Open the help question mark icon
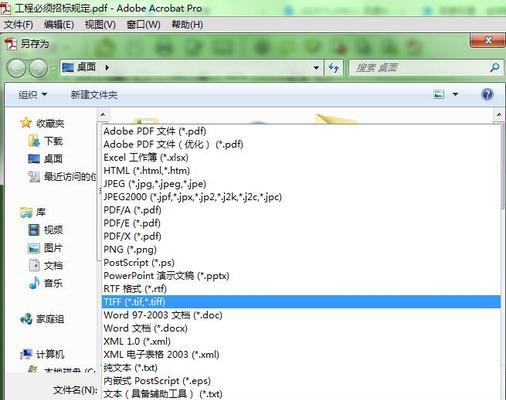 [487, 95]
